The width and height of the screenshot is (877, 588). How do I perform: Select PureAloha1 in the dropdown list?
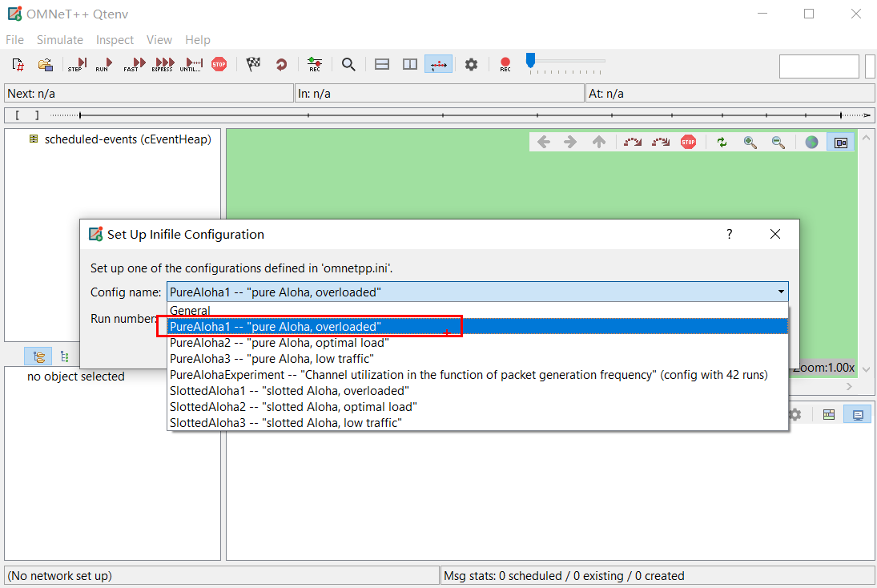pos(477,326)
